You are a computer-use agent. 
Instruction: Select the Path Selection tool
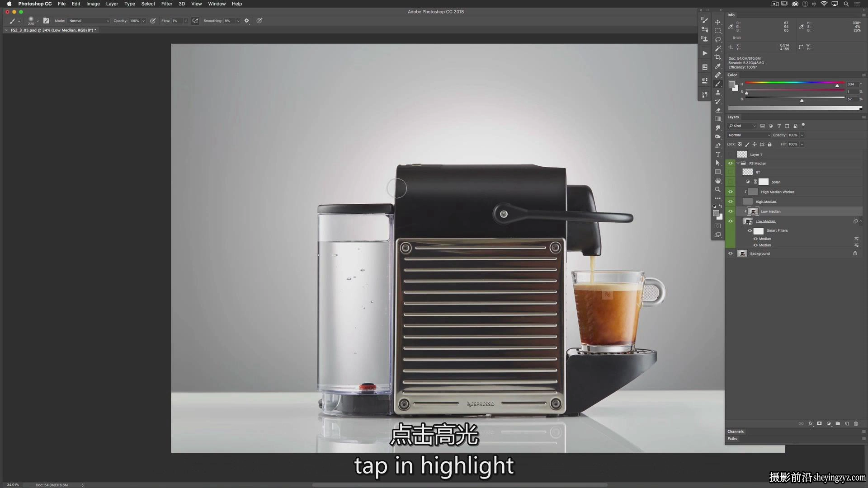click(717, 163)
